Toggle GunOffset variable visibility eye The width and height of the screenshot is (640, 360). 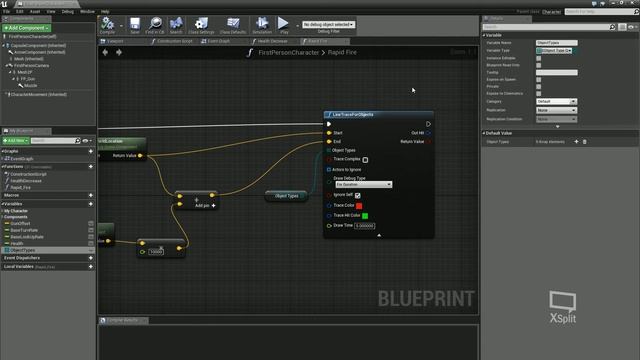[x=91, y=224]
